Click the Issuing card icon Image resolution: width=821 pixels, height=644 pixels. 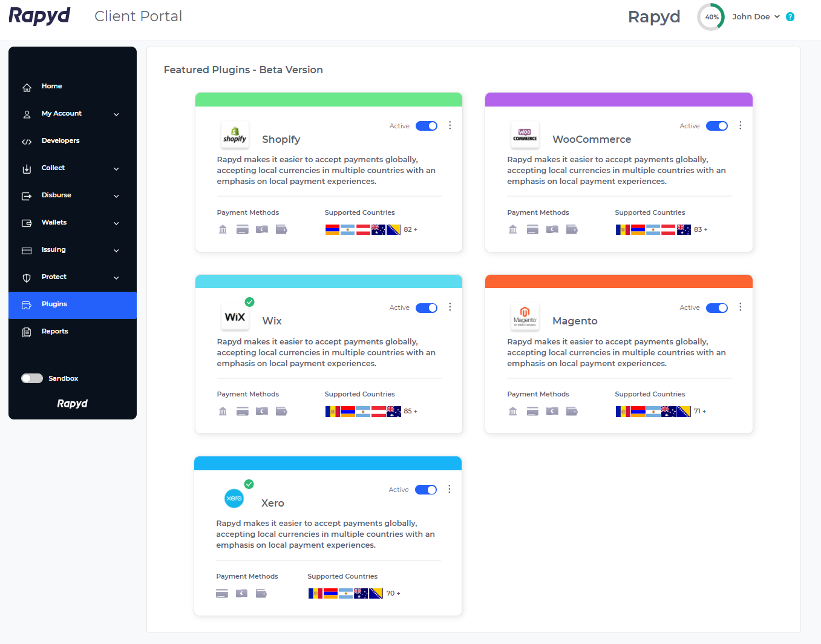[27, 251]
